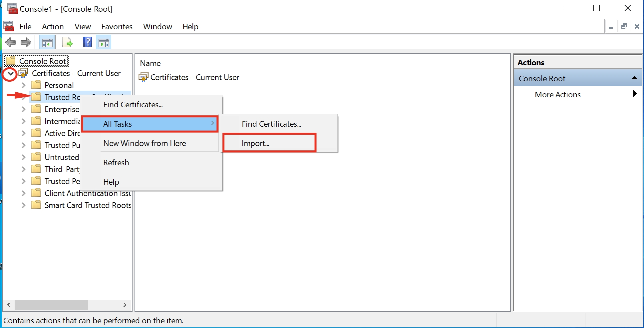The height and width of the screenshot is (328, 644).
Task: Expand the Smart Card Trusted Roots node
Action: pos(23,205)
